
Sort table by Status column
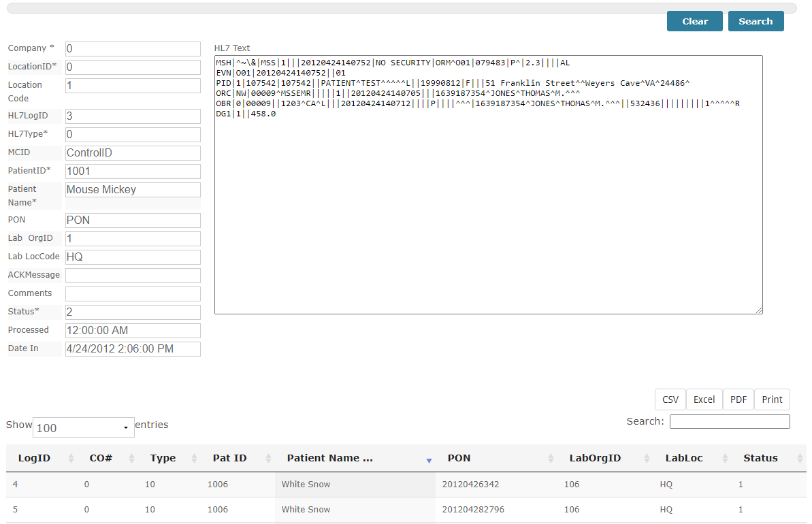coord(769,458)
